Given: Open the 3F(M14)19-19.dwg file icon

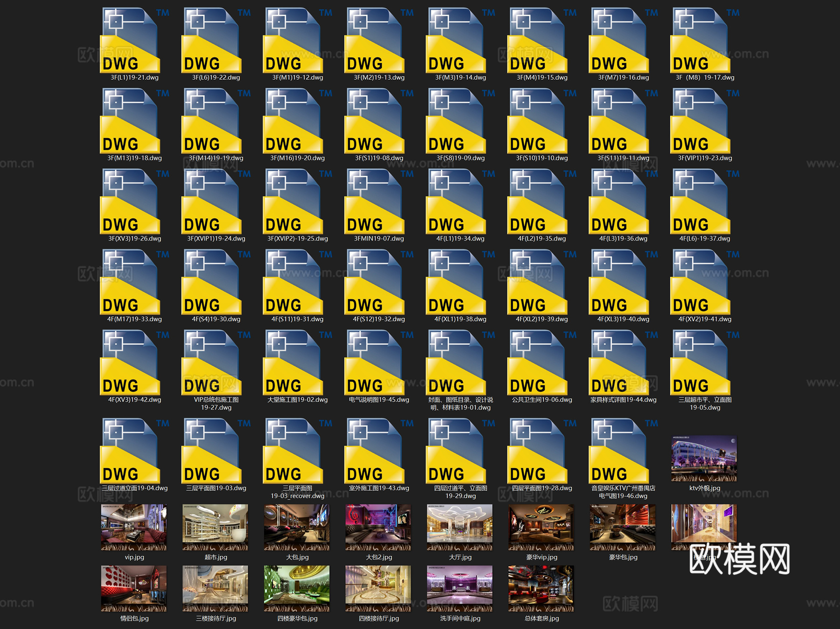Looking at the screenshot, I should coord(211,121).
